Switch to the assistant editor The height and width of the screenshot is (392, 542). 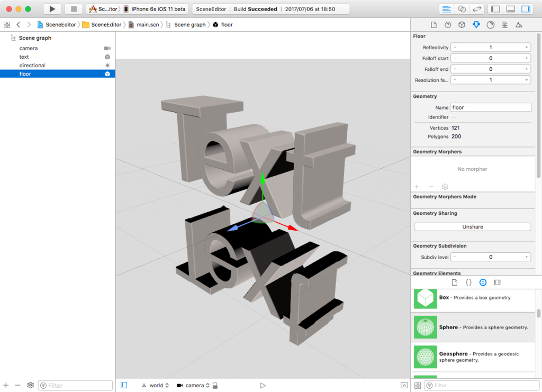(x=462, y=9)
